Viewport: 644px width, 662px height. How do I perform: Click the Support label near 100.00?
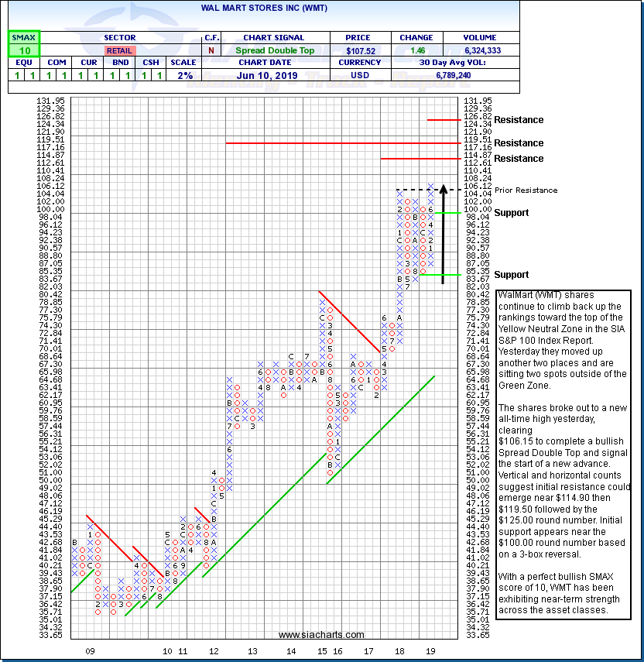(x=512, y=213)
